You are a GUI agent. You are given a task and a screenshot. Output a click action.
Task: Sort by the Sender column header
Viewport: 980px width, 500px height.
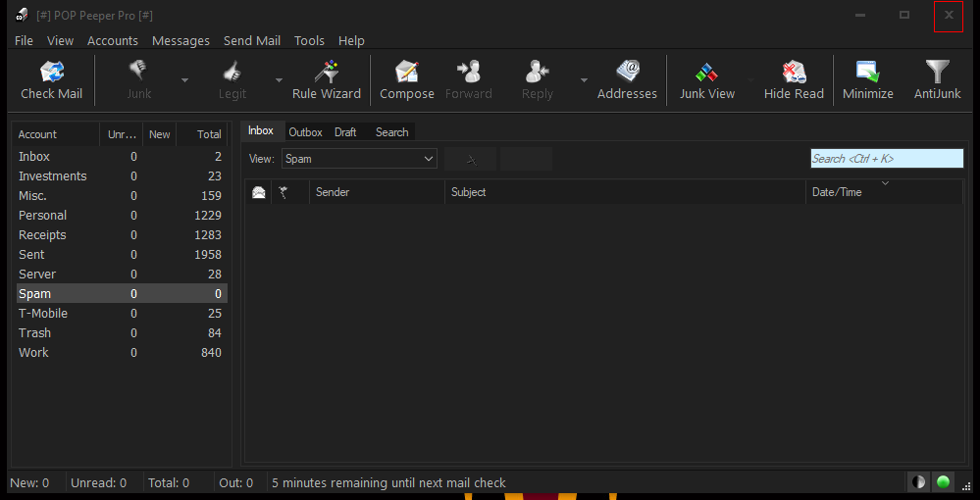[x=377, y=192]
